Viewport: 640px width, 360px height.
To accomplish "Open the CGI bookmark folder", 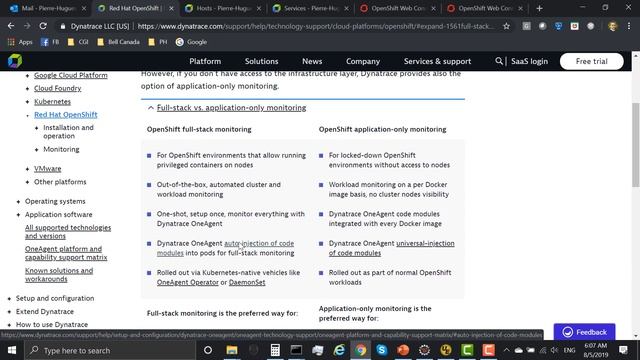I will click(x=78, y=42).
